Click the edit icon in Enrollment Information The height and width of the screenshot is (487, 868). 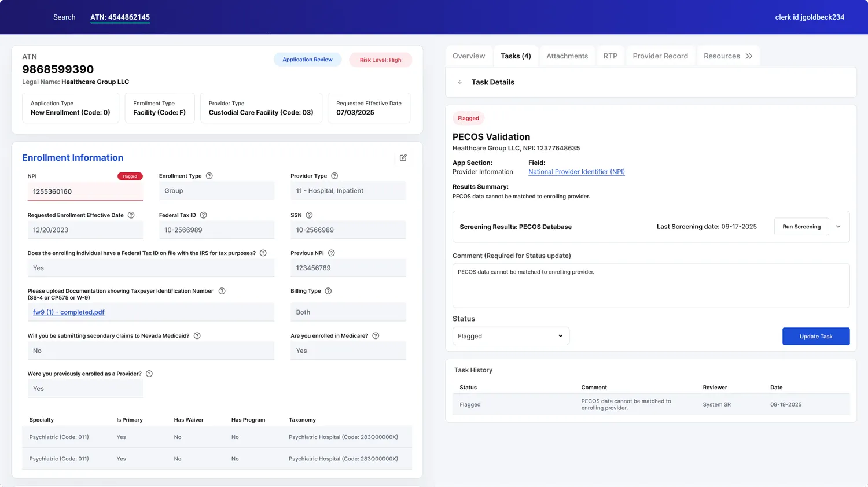(403, 157)
